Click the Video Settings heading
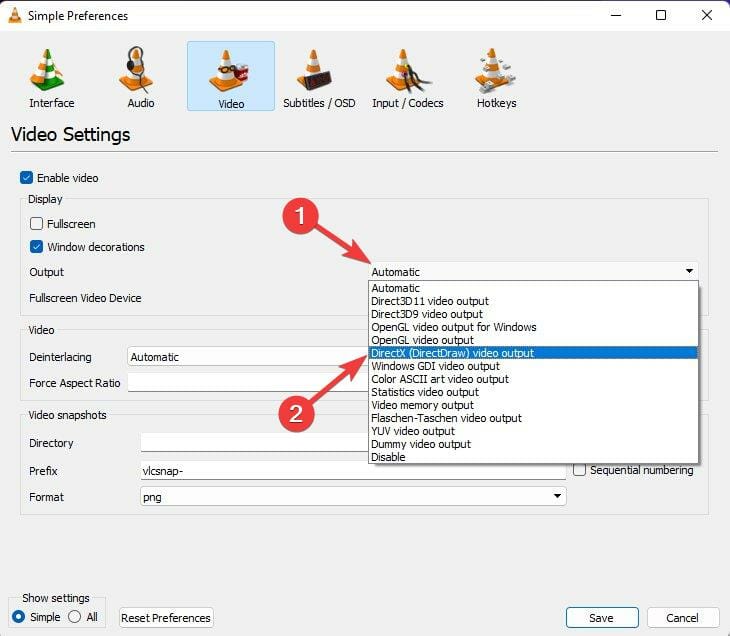This screenshot has width=730, height=636. [x=70, y=135]
